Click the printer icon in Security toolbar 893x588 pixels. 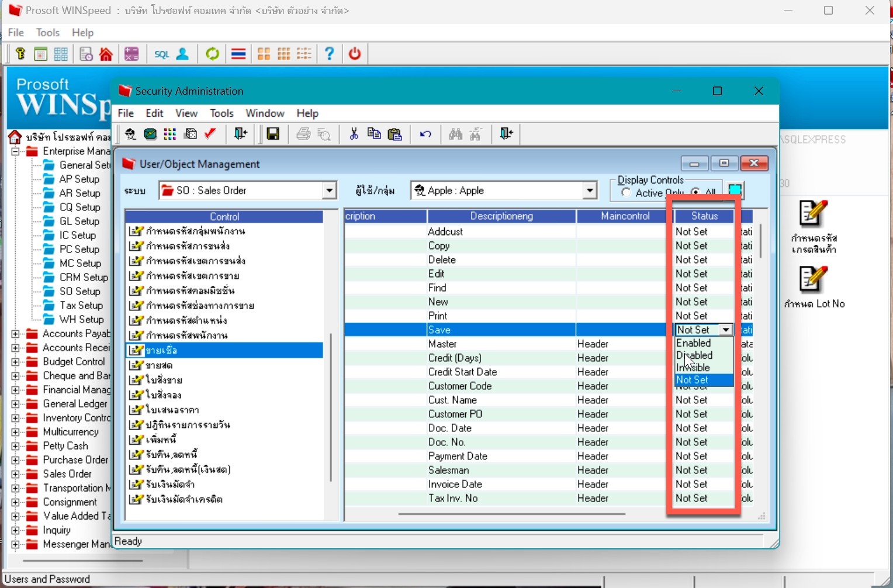point(303,134)
